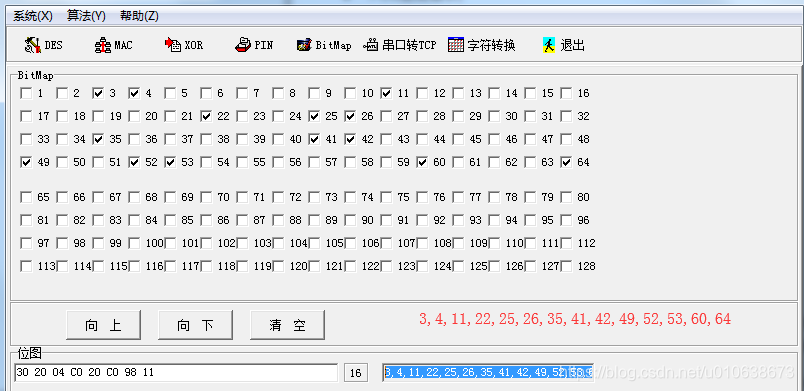Check bit 100 checkbox
804x391 pixels.
[134, 243]
